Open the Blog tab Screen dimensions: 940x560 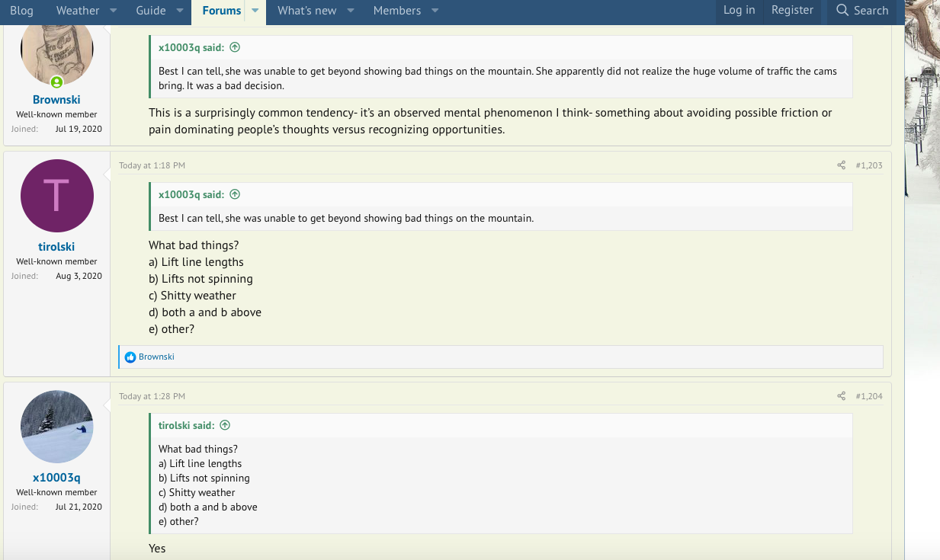coord(21,11)
